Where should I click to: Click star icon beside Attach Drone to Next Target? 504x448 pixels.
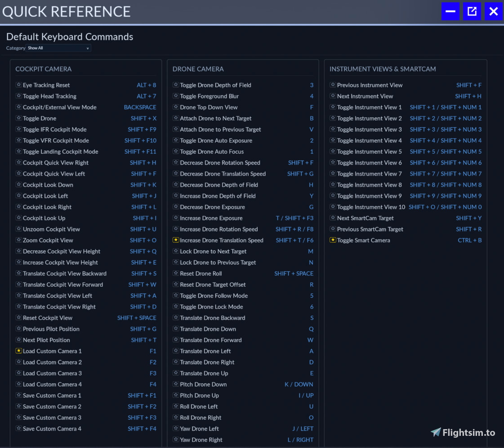pos(176,118)
